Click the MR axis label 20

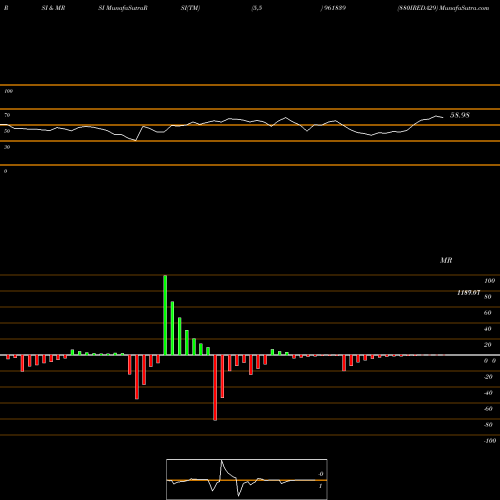[x=488, y=345]
